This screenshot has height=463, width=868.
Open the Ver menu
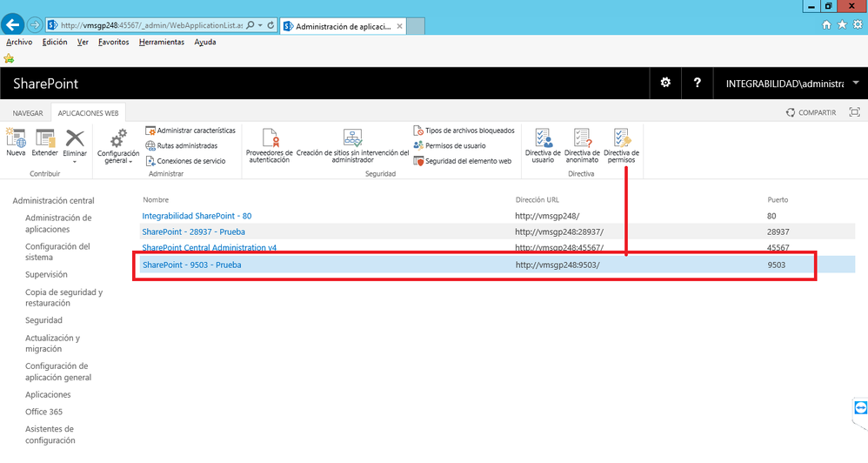(83, 42)
